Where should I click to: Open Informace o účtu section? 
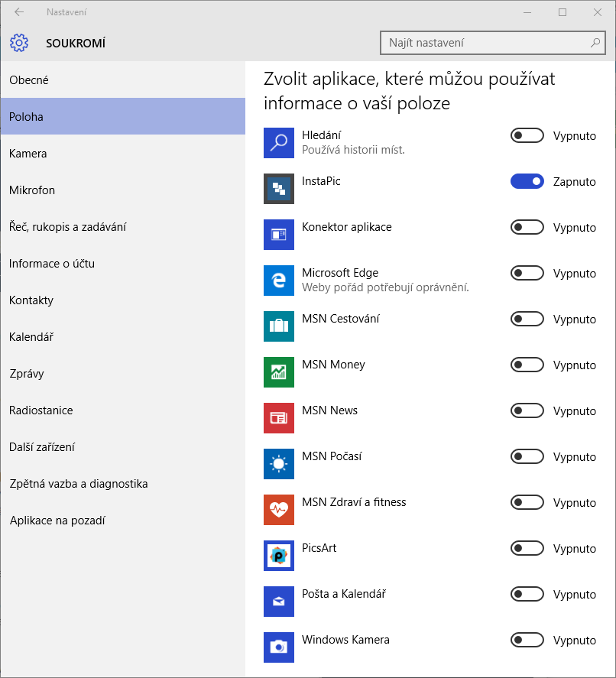(123, 264)
